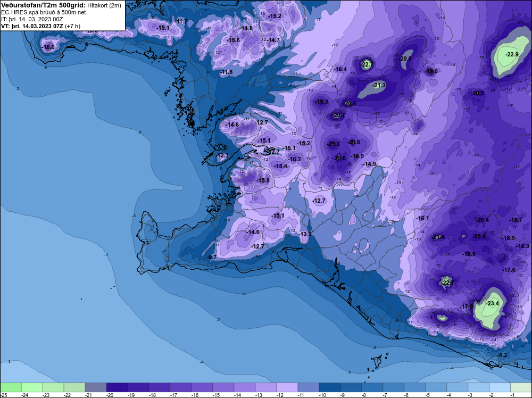Click the -17.0 temperature value
532x398 pixels.
coord(466,306)
